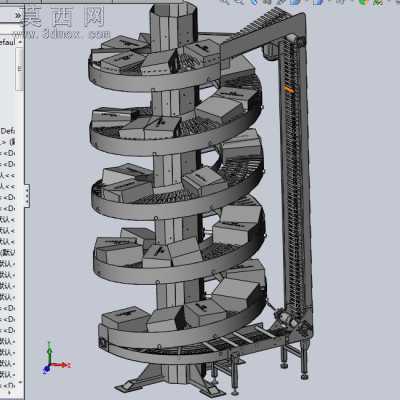Screen dimensions: 400x400
Task: Select the orange highlighted part on the chain
Action: 289,89
